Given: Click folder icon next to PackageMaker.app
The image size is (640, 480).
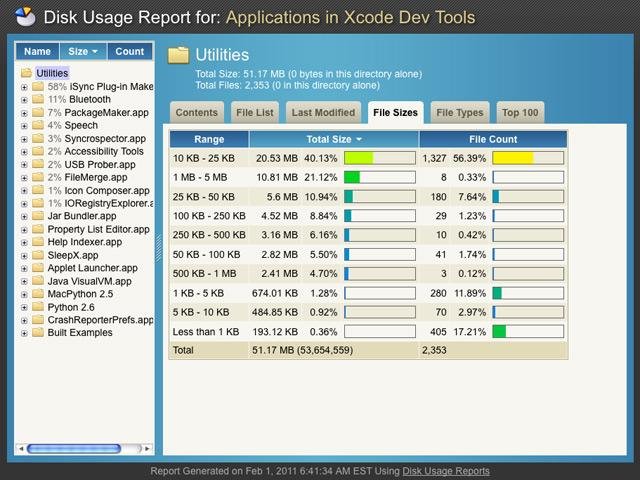Looking at the screenshot, I should (x=38, y=112).
